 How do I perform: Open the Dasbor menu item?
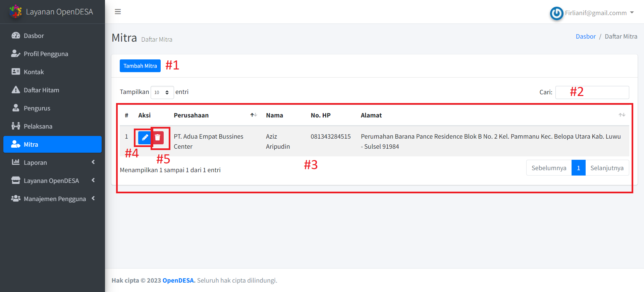point(52,36)
